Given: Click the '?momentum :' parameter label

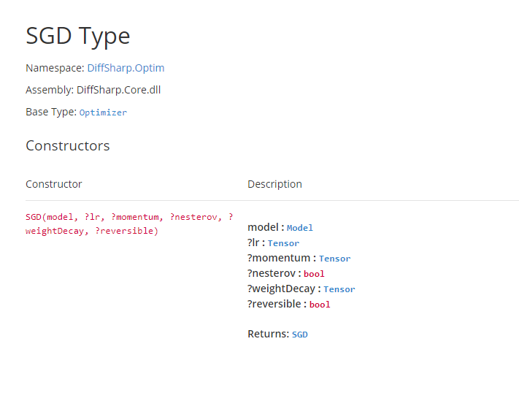Looking at the screenshot, I should [282, 258].
